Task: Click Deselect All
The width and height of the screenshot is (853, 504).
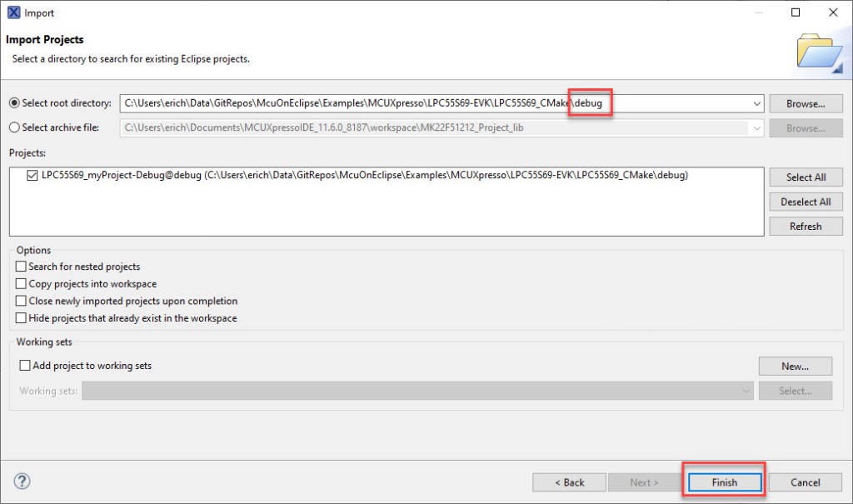Action: pyautogui.click(x=805, y=202)
